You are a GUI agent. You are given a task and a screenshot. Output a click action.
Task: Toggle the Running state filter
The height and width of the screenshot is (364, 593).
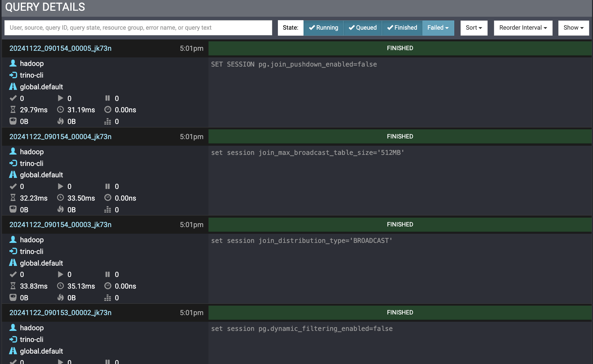click(x=323, y=28)
